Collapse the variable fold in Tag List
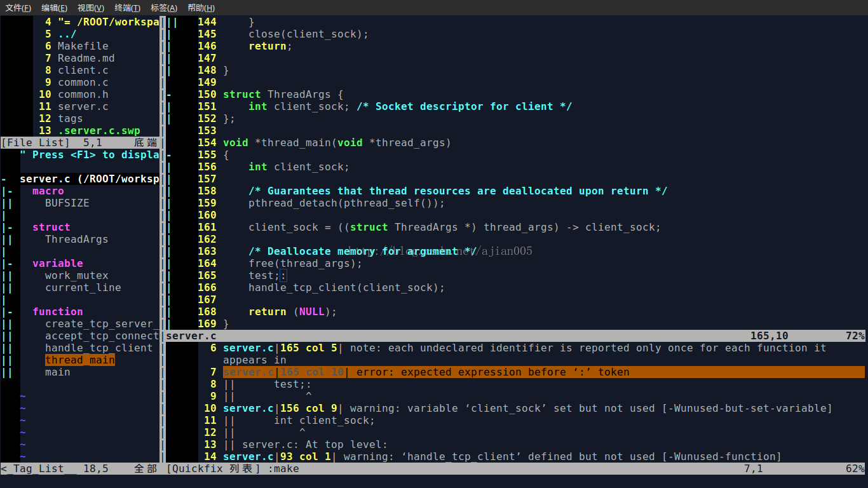This screenshot has height=488, width=868. click(10, 264)
